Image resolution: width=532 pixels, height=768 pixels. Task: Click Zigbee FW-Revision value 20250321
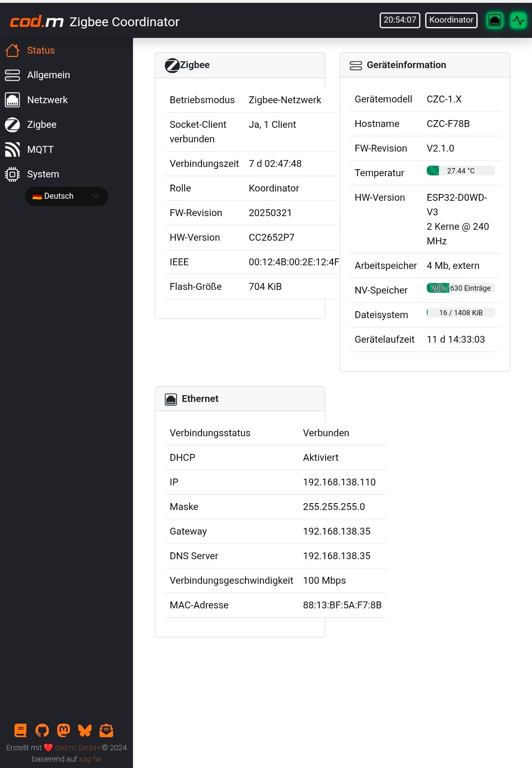point(270,213)
